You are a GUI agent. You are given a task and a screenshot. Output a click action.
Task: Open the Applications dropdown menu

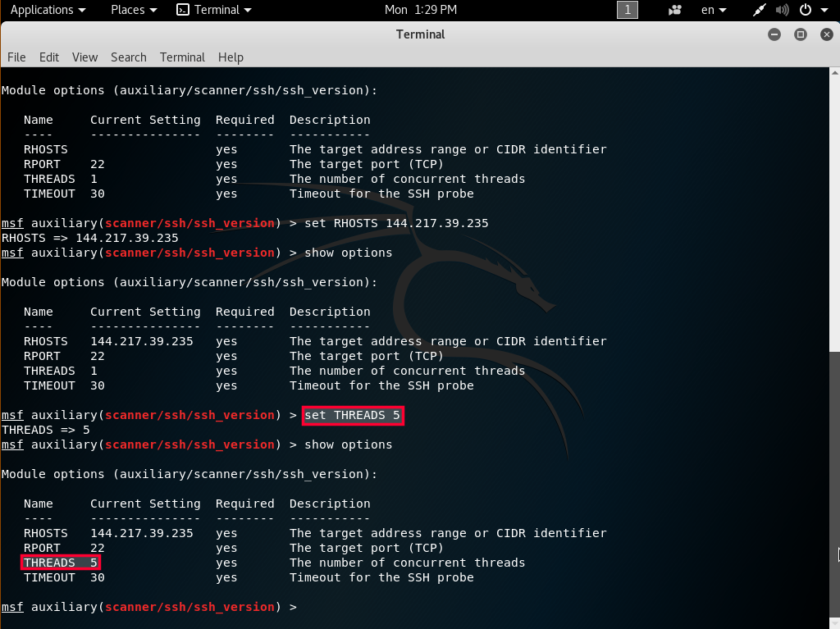47,10
